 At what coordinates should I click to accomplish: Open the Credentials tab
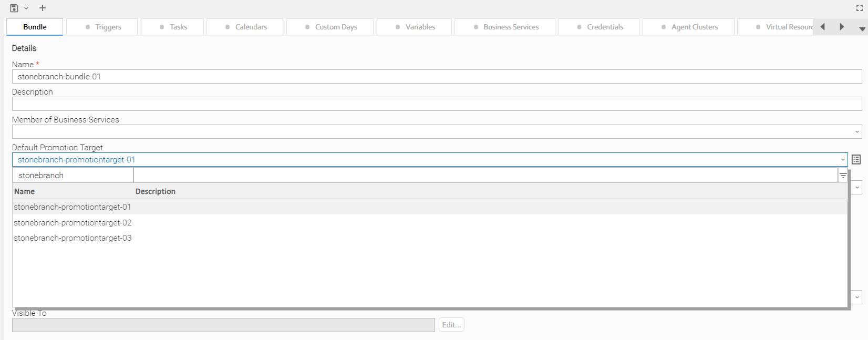599,27
